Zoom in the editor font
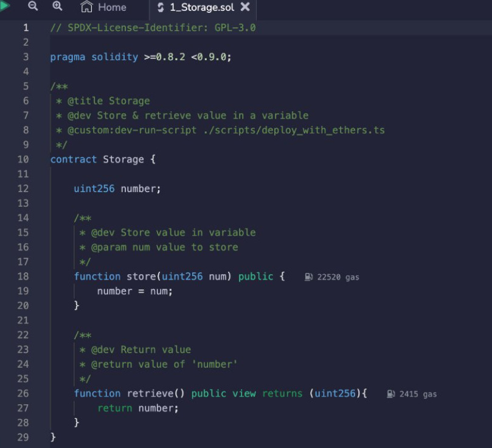 (57, 5)
